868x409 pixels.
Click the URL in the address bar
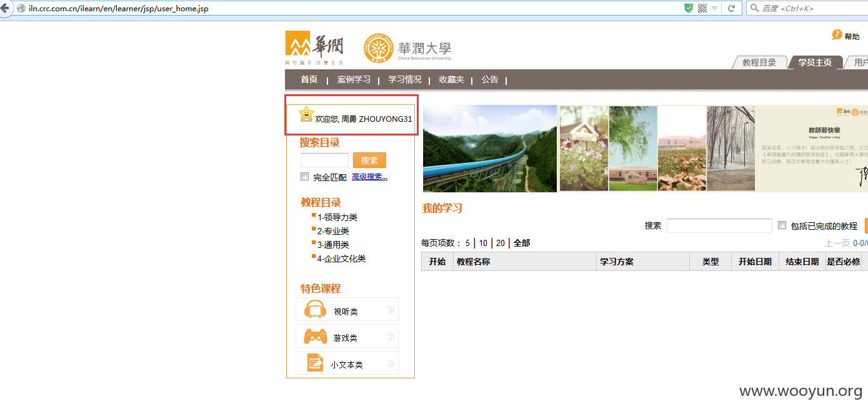119,8
